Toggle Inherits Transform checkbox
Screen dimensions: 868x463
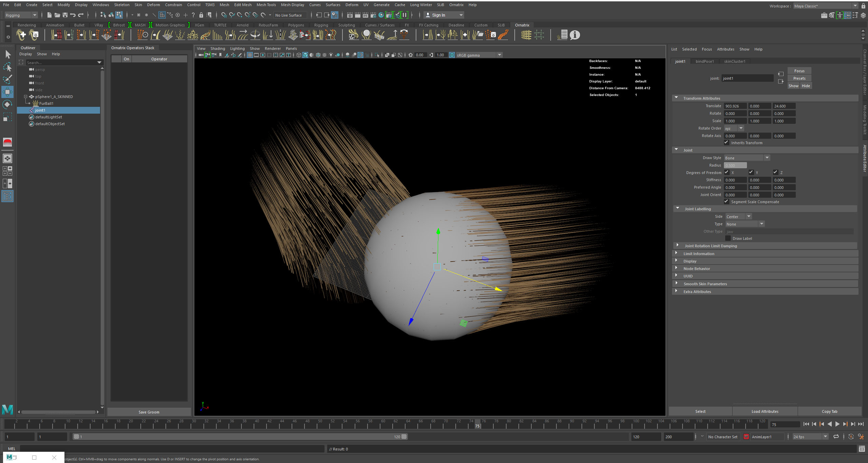tap(727, 142)
